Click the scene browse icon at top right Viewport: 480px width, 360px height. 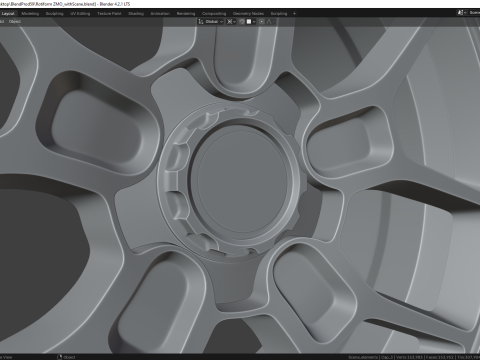coord(461,13)
